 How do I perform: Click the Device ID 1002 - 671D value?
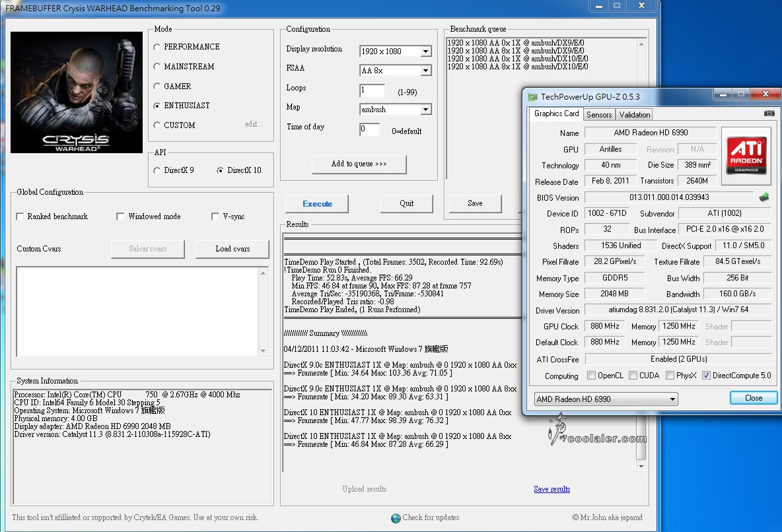coord(607,213)
